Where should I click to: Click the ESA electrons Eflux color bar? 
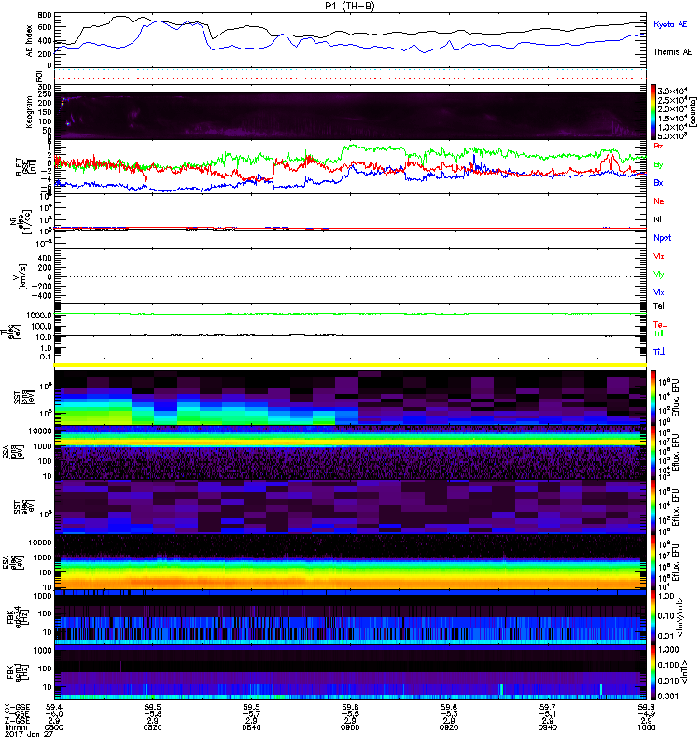[652, 562]
